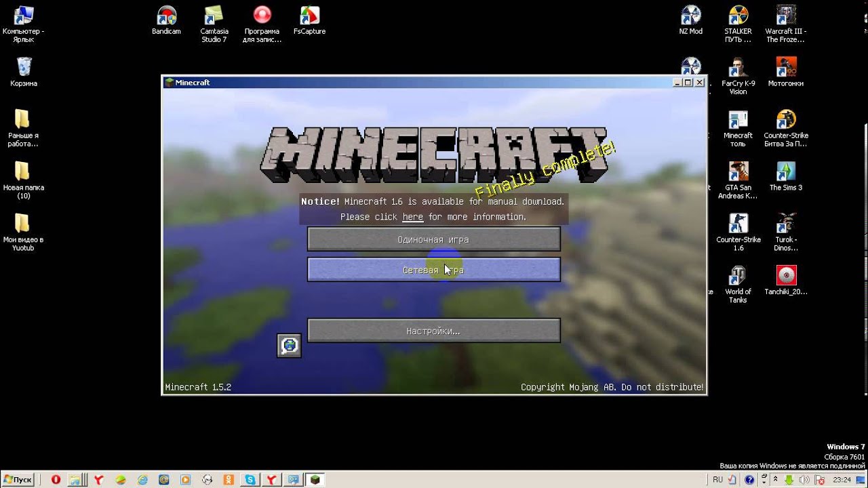
Task: Open Opera from the taskbar
Action: (x=56, y=480)
